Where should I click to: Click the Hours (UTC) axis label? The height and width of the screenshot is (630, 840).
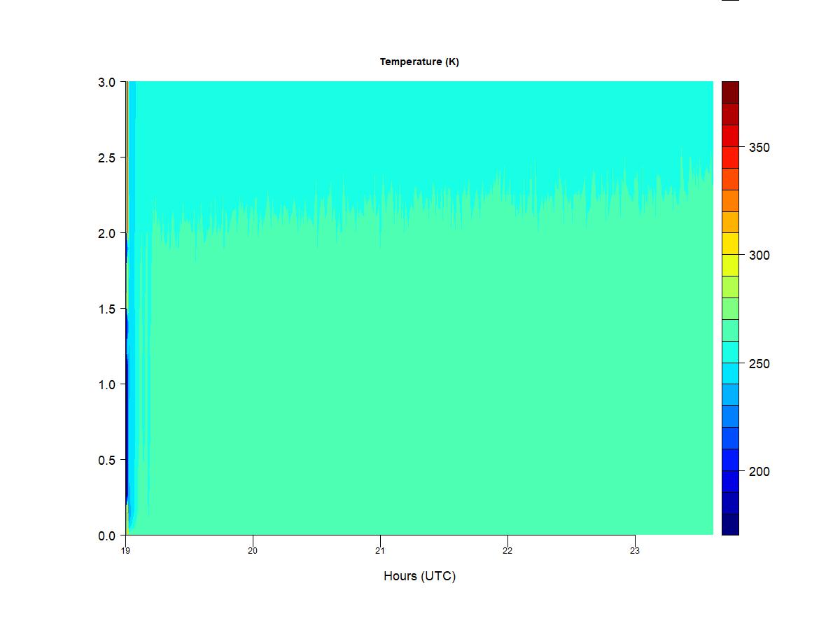tap(419, 576)
